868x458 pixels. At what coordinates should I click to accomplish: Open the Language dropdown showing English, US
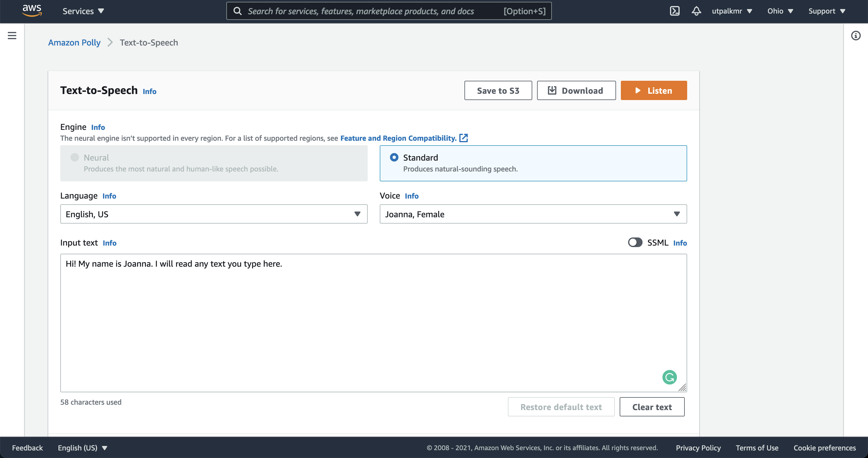tap(214, 214)
